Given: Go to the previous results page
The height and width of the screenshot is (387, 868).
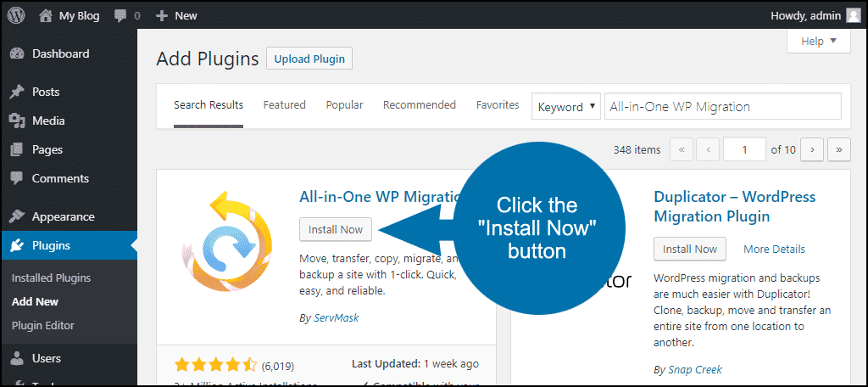Looking at the screenshot, I should pyautogui.click(x=708, y=149).
